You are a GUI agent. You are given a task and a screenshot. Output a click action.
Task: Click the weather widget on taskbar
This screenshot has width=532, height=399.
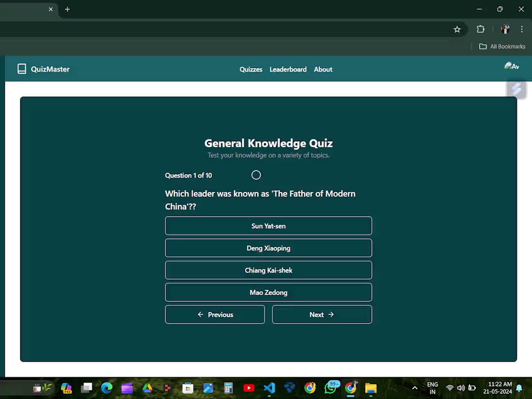coord(43,387)
